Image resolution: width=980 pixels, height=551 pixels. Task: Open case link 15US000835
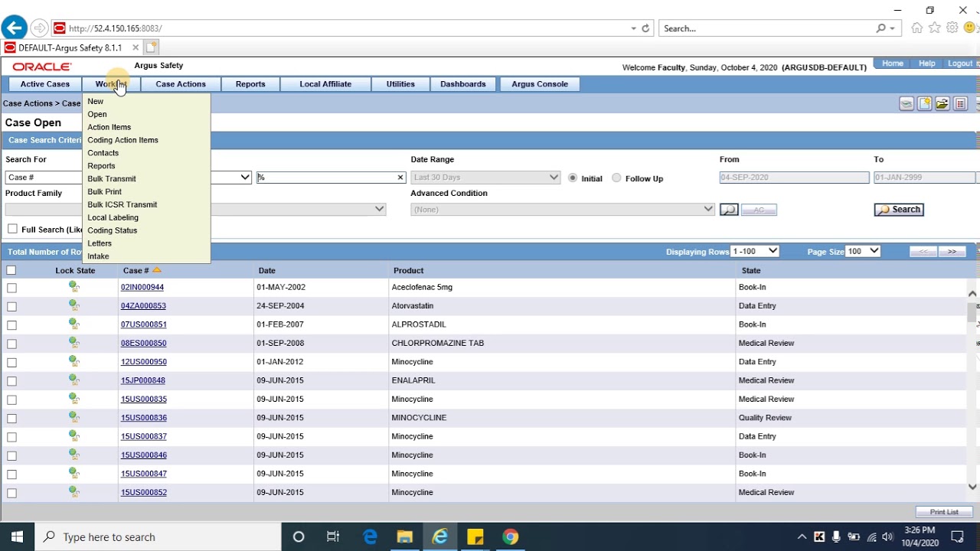[143, 399]
